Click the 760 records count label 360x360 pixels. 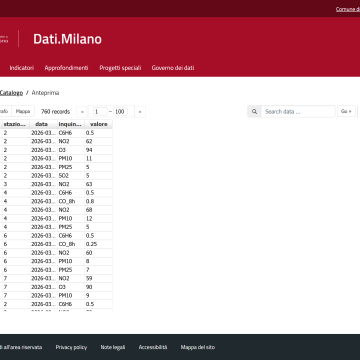coord(55,112)
